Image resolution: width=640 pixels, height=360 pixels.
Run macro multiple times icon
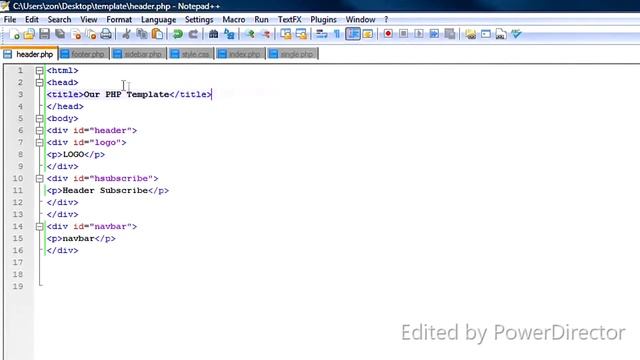(434, 34)
